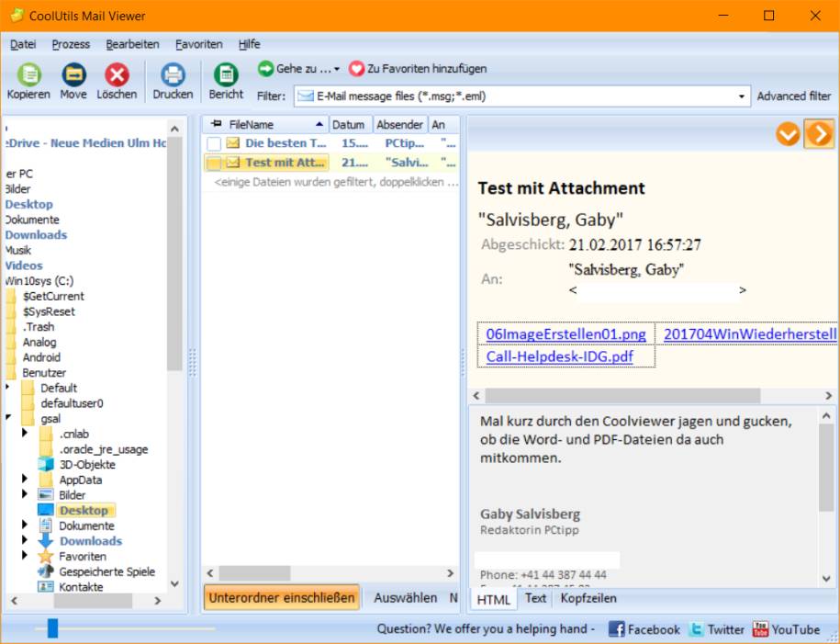Click the mail list horizontal scrollbar thumb
The image size is (840, 644).
coord(254,573)
